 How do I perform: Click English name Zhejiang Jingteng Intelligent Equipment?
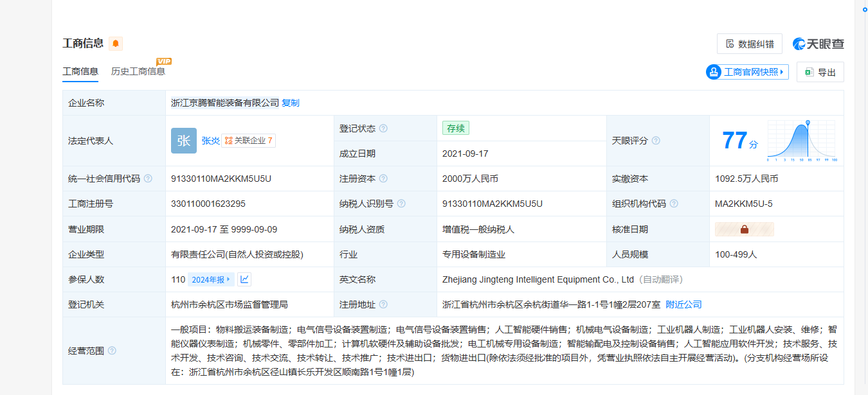[x=539, y=279]
